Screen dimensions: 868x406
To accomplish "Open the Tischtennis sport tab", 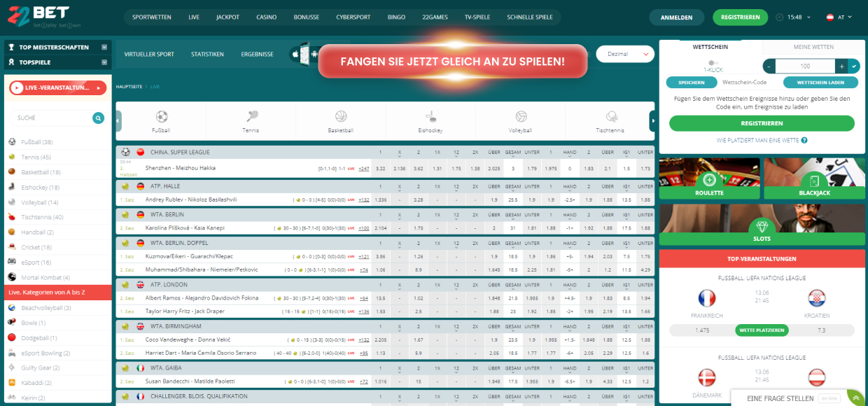I will [x=610, y=119].
